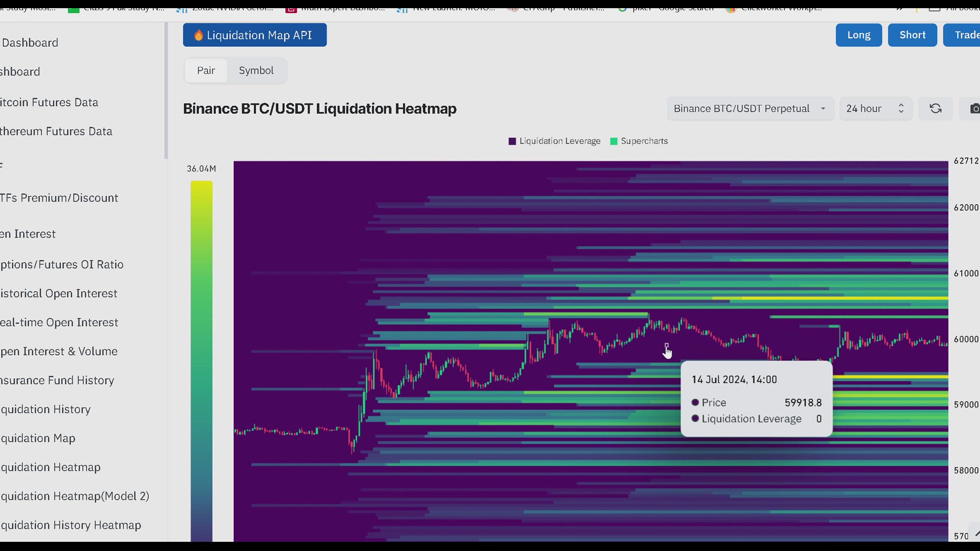Viewport: 980px width, 551px height.
Task: Switch to the Symbol tab
Action: [x=256, y=70]
